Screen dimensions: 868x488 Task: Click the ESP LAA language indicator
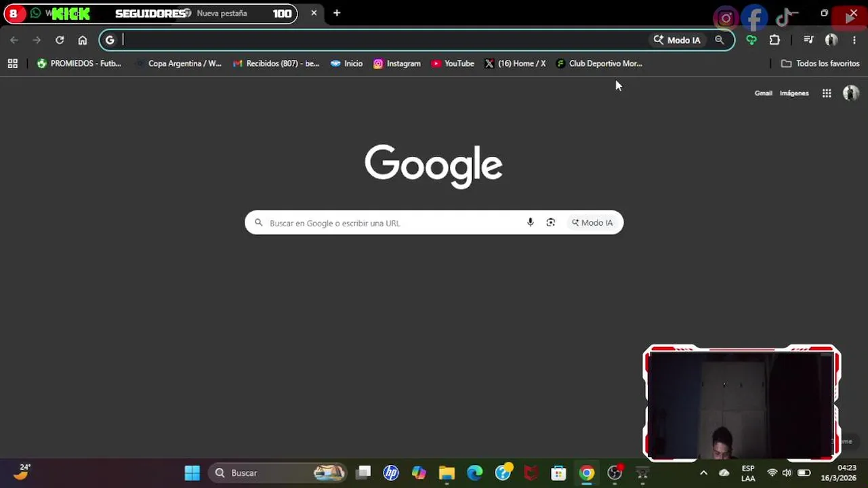(748, 473)
